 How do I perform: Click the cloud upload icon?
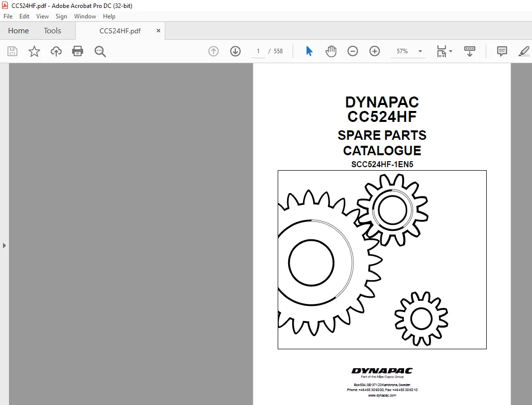(x=56, y=51)
